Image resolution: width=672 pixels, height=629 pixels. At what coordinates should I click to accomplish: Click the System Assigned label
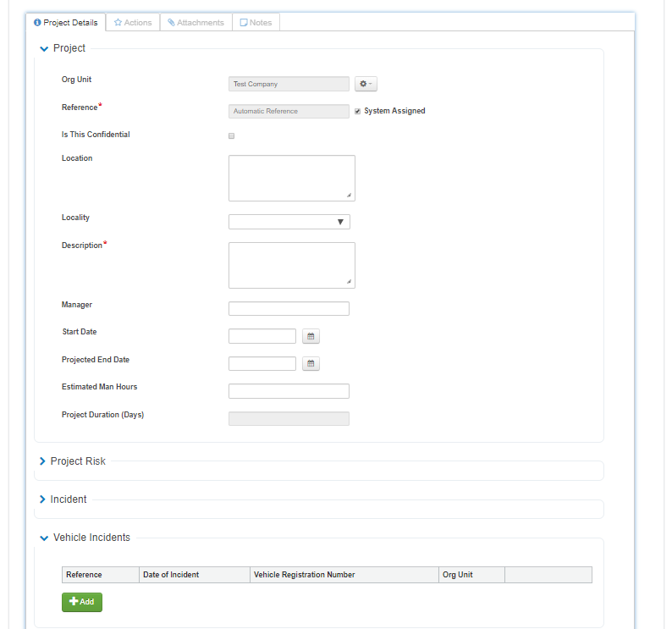[394, 111]
